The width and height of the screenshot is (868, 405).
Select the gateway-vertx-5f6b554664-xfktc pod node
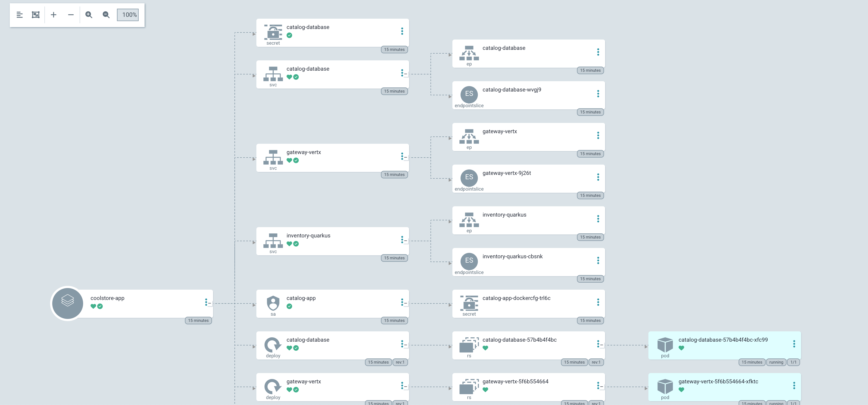(x=725, y=387)
